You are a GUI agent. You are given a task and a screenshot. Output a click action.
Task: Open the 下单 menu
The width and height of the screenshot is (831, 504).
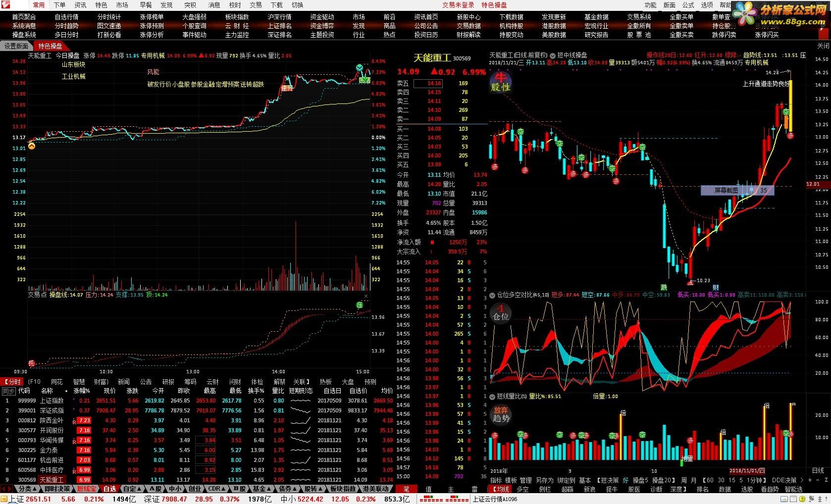pyautogui.click(x=59, y=5)
